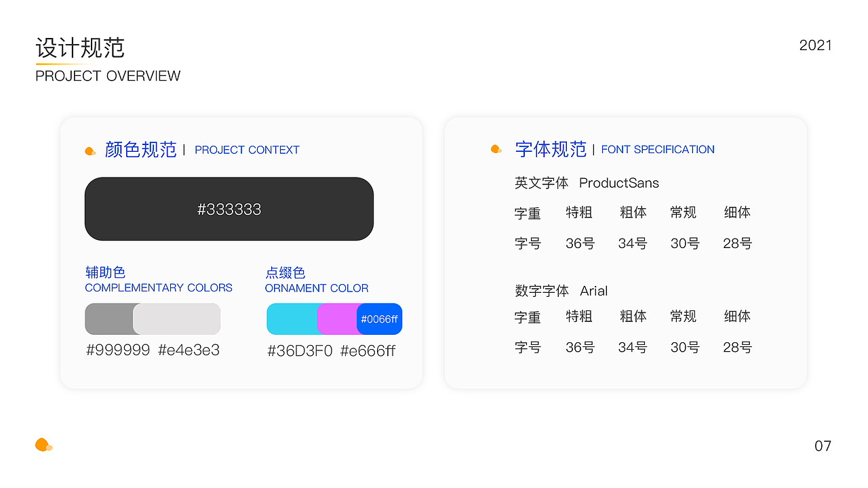
Task: Click '34号' in the ProductSans section
Action: pyautogui.click(x=633, y=243)
